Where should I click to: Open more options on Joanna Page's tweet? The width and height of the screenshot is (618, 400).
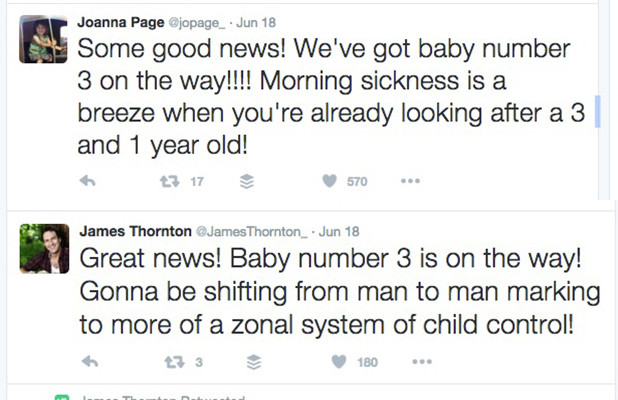[410, 181]
